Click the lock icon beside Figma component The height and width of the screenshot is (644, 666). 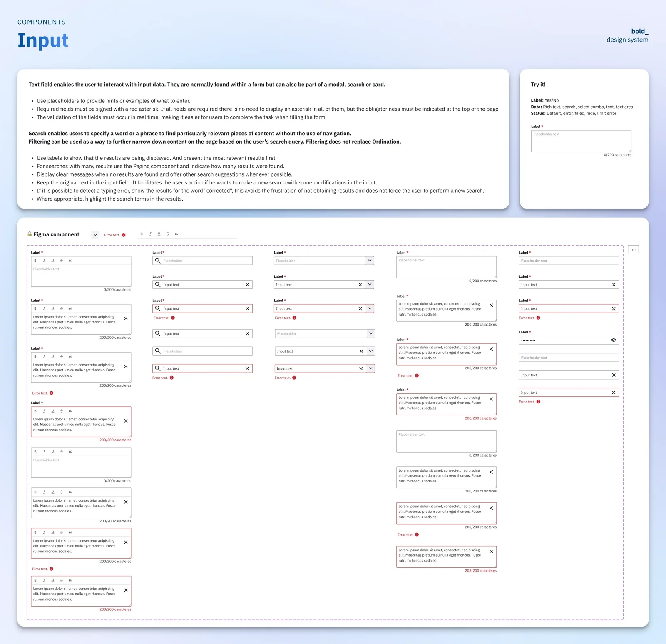point(29,234)
